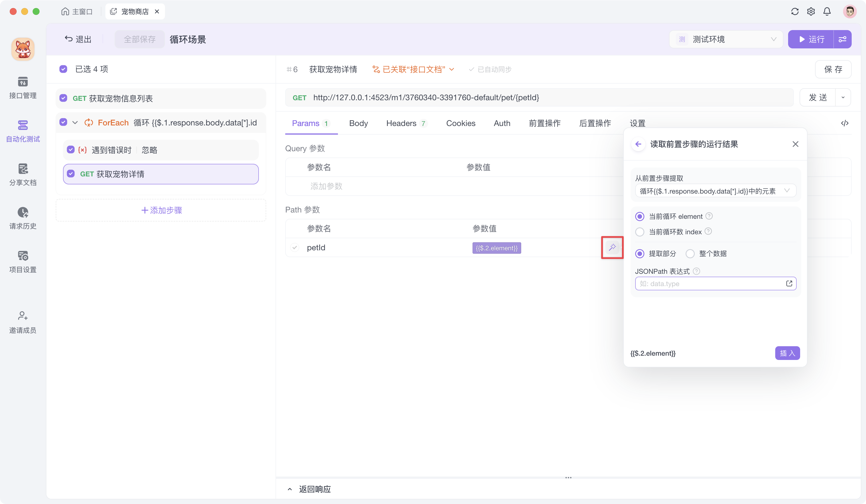The width and height of the screenshot is (866, 504).
Task: Collapse the ForEach loop step
Action: (75, 123)
